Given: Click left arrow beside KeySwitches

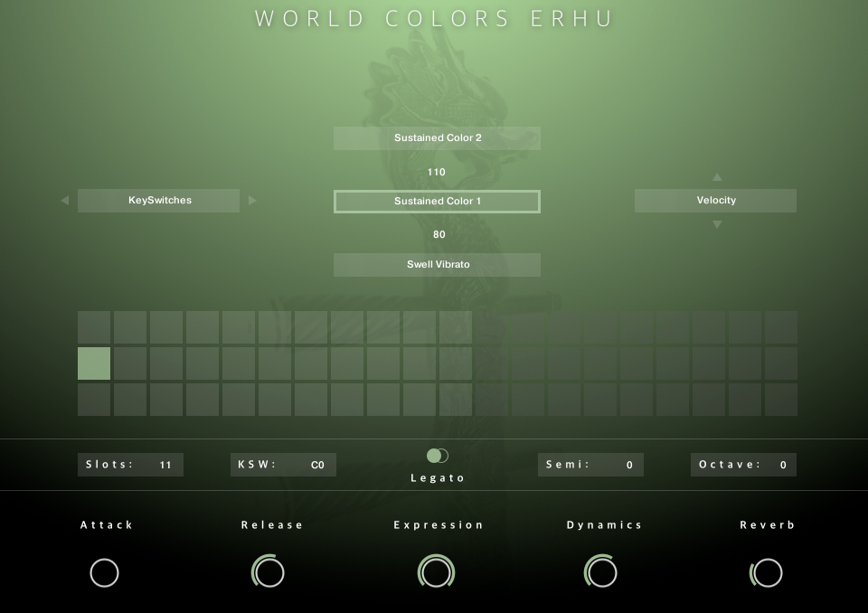Looking at the screenshot, I should pyautogui.click(x=64, y=201).
